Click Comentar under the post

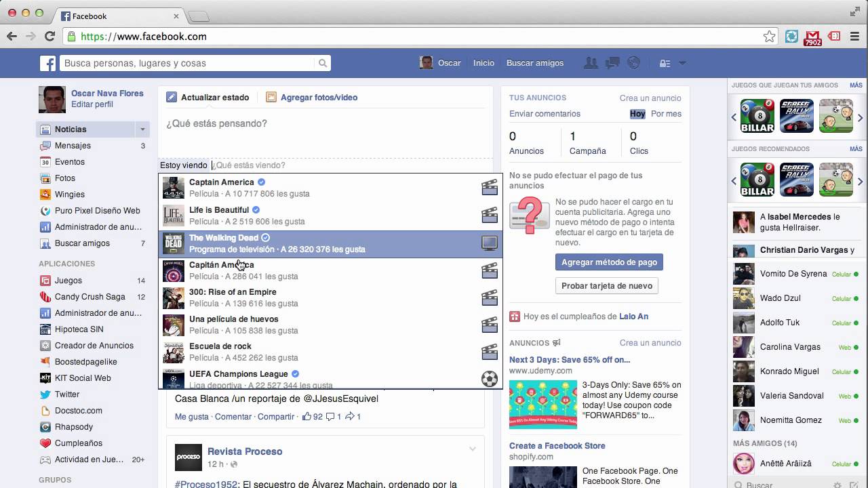(x=233, y=417)
